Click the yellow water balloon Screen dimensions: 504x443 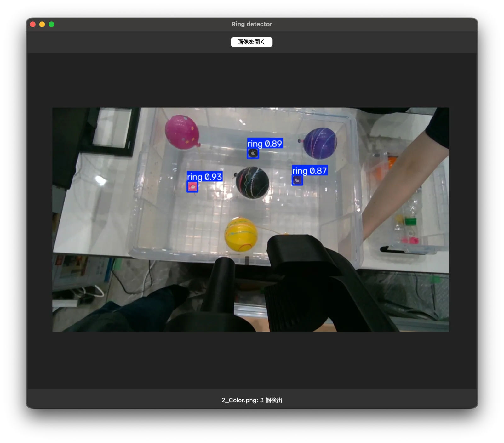point(241,234)
